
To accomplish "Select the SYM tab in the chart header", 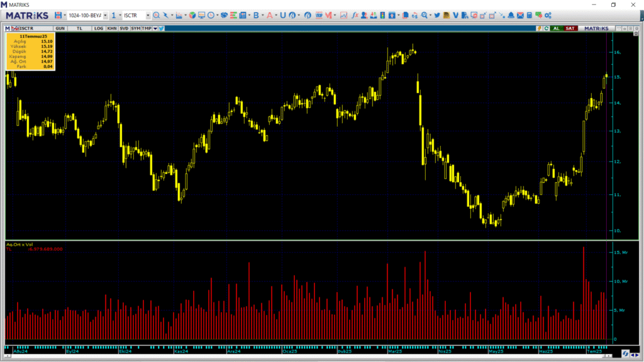I will [x=136, y=28].
